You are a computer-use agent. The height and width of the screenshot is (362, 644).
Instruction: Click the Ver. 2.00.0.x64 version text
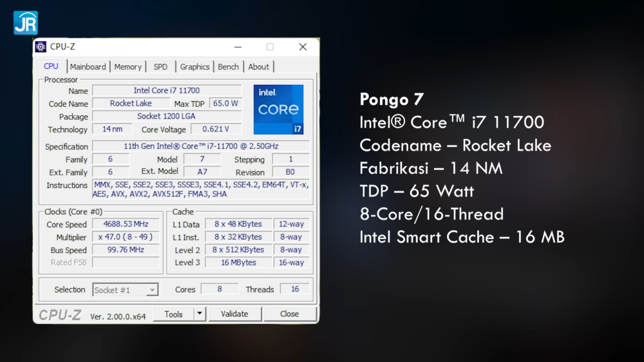point(118,316)
